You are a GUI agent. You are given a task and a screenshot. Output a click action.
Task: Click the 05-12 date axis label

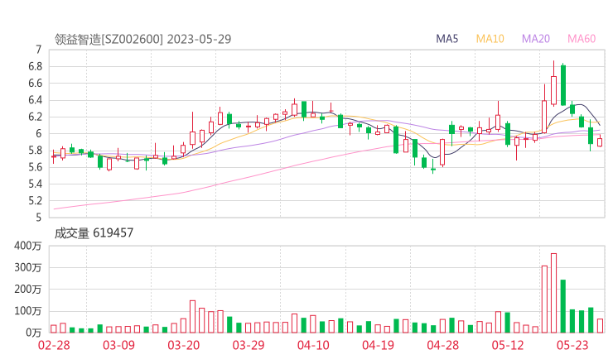tap(508, 345)
